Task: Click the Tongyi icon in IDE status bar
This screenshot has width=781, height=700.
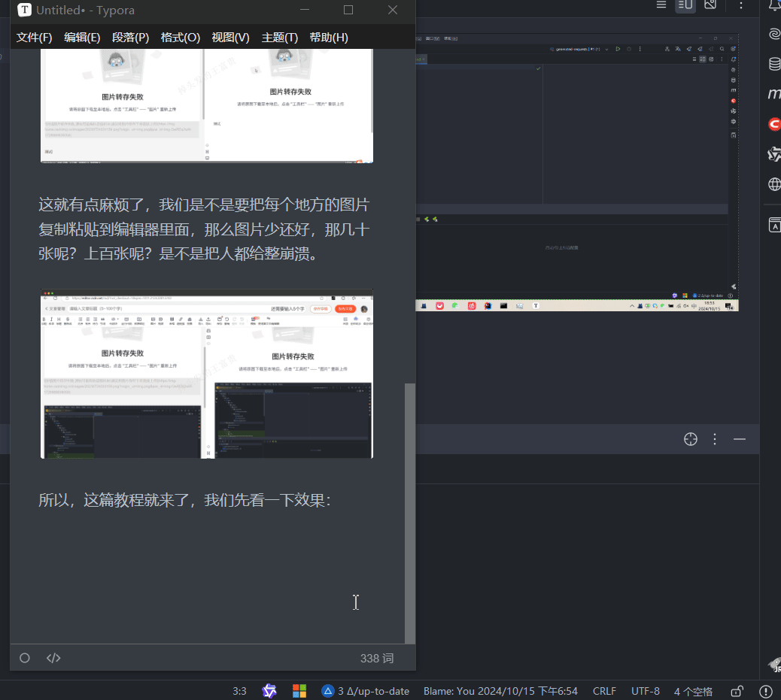Action: tap(269, 691)
